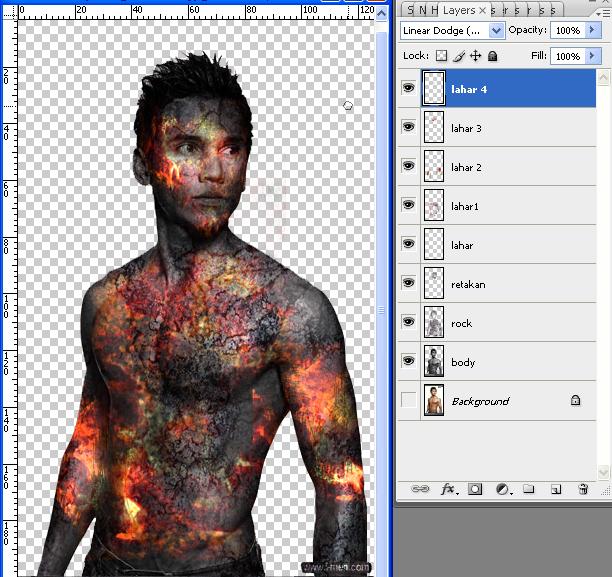
Task: Toggle visibility of the lahar layer
Action: point(409,244)
